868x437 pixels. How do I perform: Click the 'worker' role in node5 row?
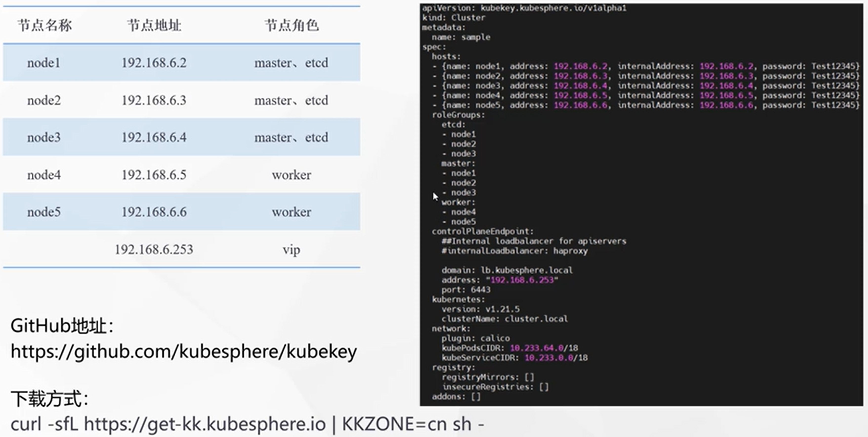292,212
